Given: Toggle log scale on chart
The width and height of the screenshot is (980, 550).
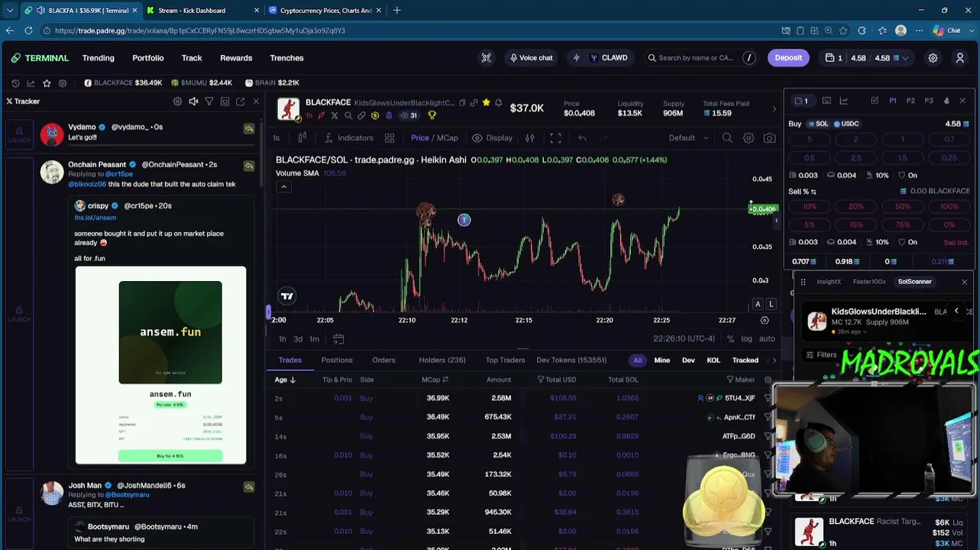Looking at the screenshot, I should click(x=746, y=339).
